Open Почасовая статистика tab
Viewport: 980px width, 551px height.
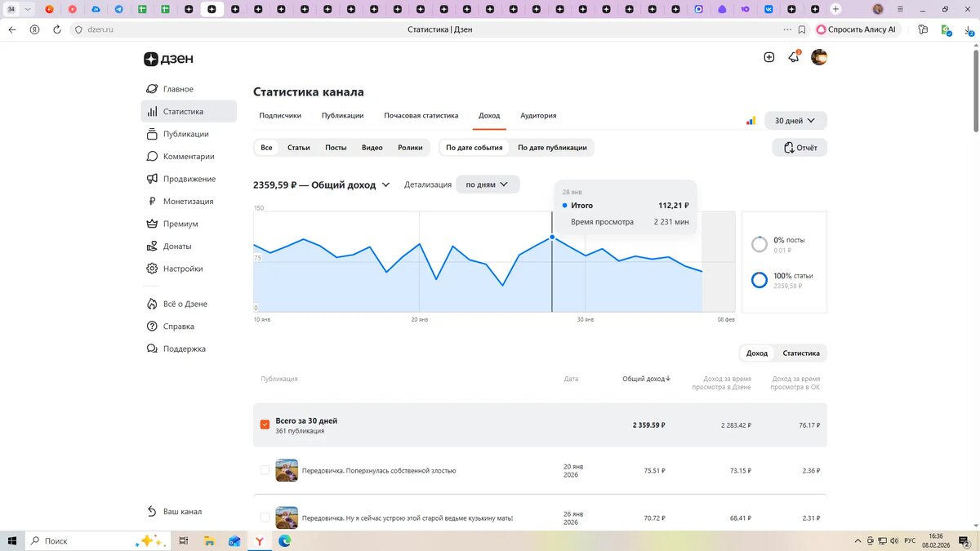coord(421,116)
